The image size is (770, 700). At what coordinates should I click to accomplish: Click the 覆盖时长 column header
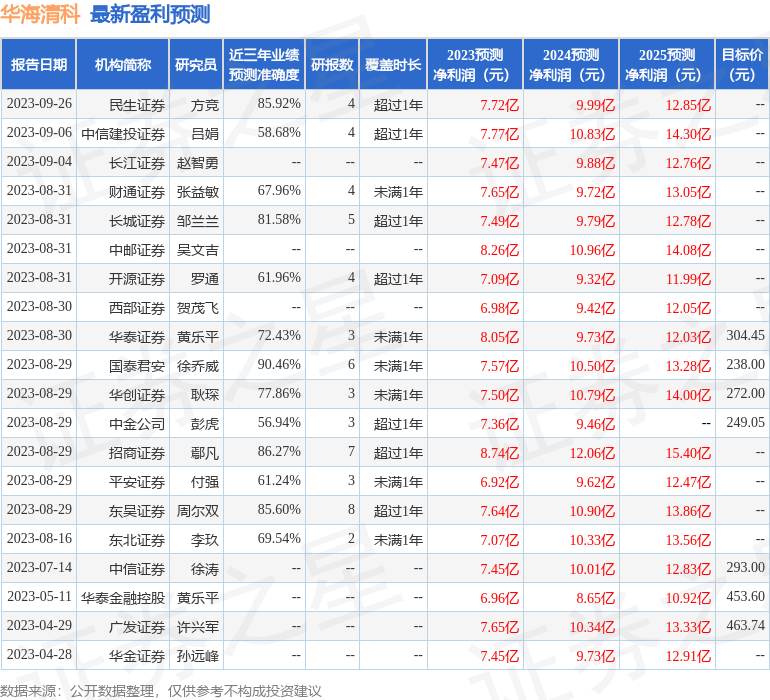tap(393, 65)
